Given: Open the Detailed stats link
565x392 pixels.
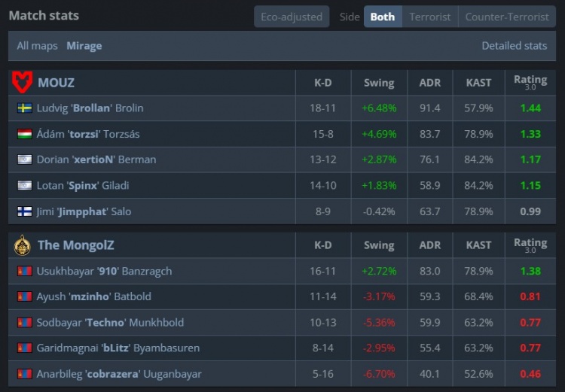Looking at the screenshot, I should (514, 46).
